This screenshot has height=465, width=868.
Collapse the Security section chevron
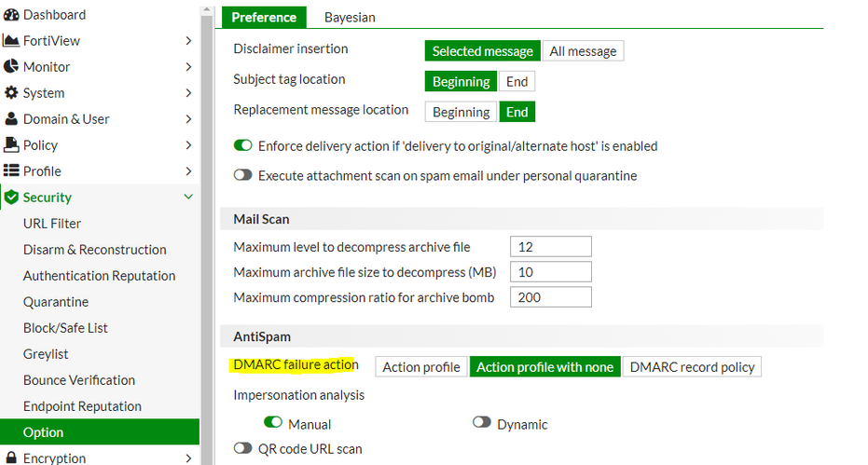click(x=188, y=198)
